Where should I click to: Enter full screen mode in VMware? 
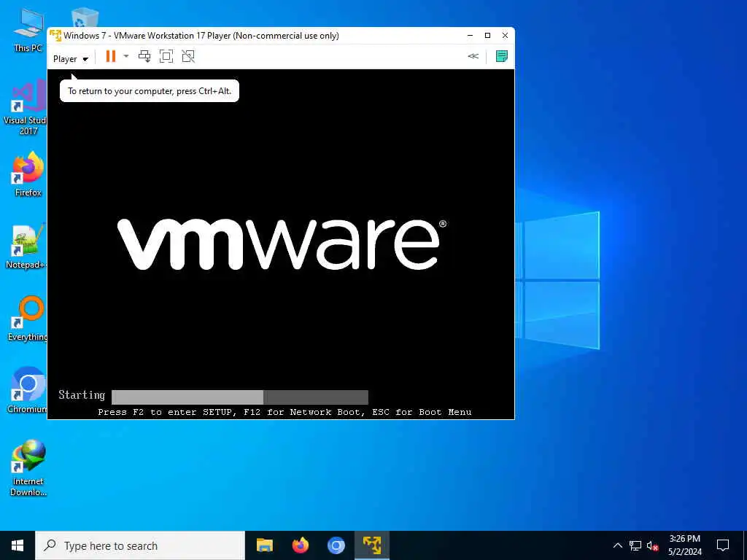[166, 56]
